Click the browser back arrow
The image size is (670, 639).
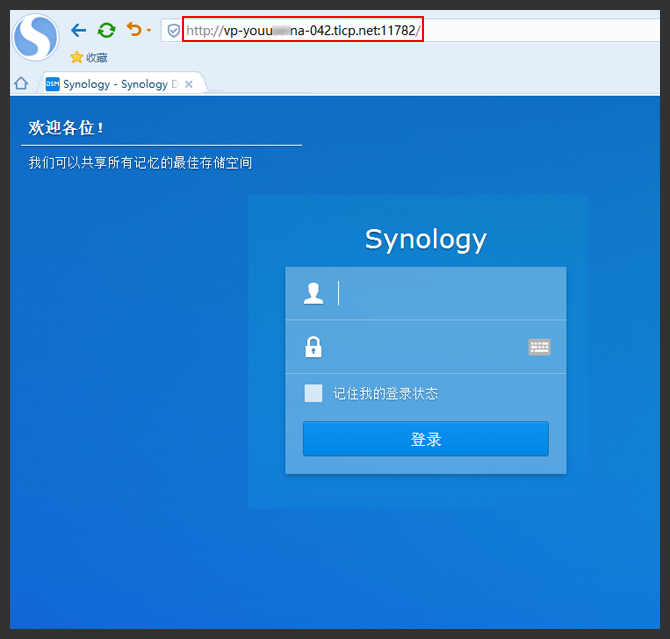pyautogui.click(x=79, y=30)
